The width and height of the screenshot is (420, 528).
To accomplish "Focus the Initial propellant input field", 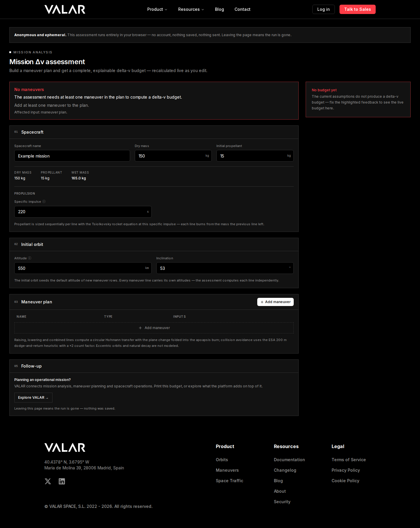I will pyautogui.click(x=255, y=156).
